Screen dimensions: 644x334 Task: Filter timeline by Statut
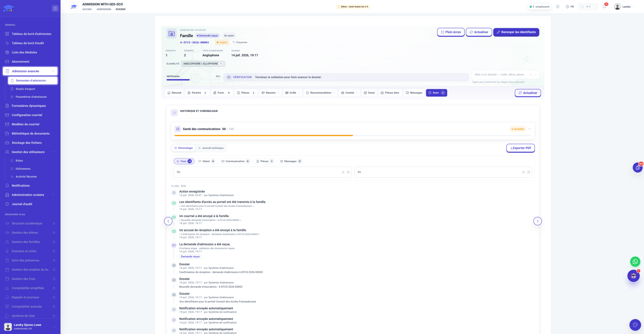[x=206, y=161]
